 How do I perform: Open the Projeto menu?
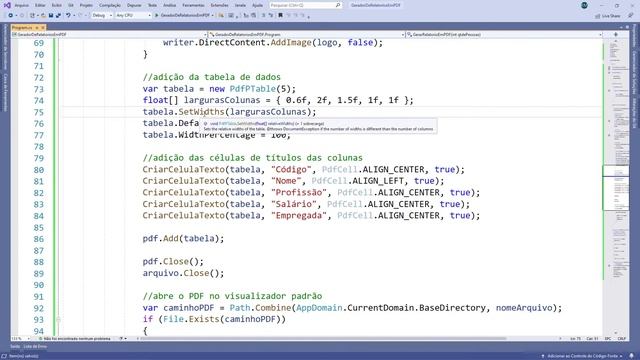86,5
